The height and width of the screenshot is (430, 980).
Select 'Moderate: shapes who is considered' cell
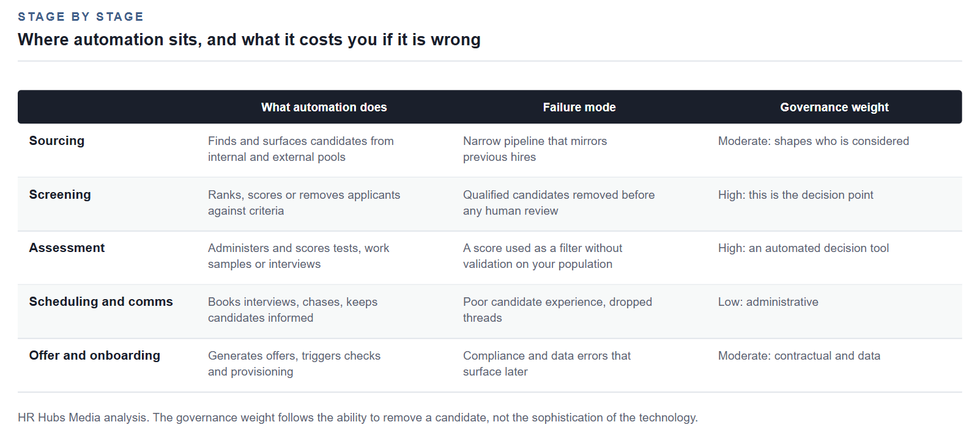coord(814,141)
